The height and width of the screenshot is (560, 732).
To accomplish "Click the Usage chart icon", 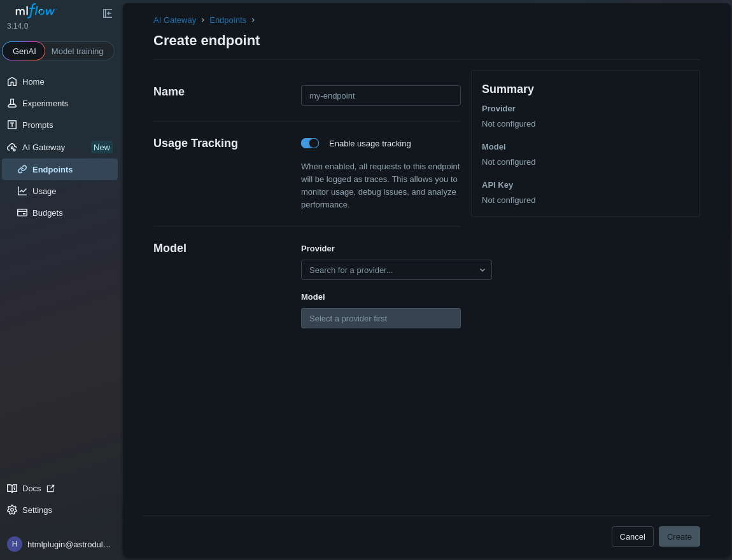I will point(22,191).
